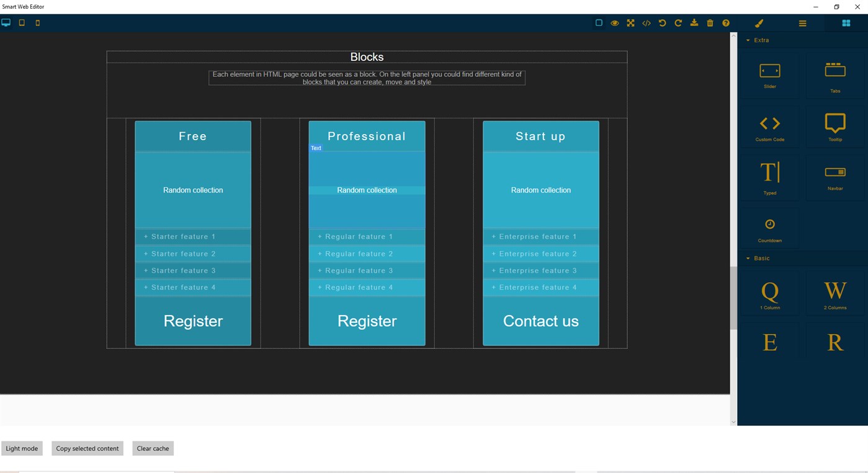The height and width of the screenshot is (473, 868).
Task: Select the Custom Code block icon
Action: point(769,126)
